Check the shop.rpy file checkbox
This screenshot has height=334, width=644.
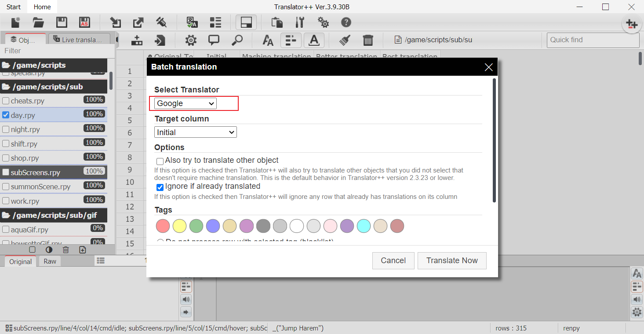tap(6, 158)
